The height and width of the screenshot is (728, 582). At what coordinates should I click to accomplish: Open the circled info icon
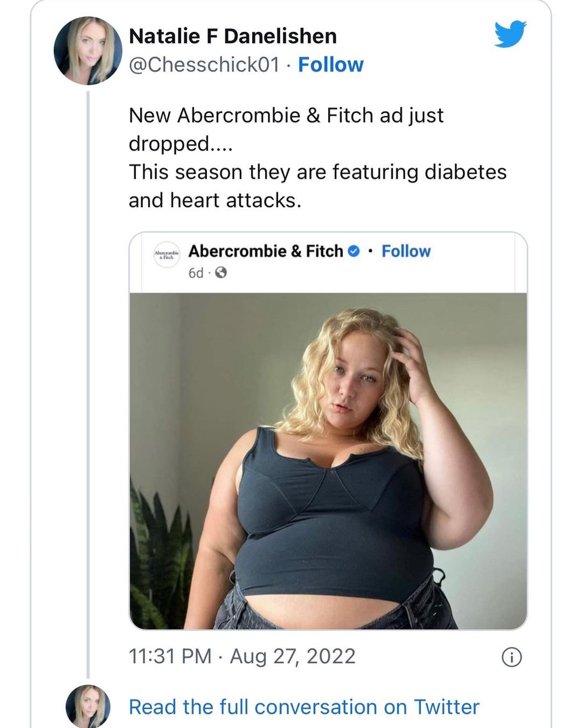511,657
